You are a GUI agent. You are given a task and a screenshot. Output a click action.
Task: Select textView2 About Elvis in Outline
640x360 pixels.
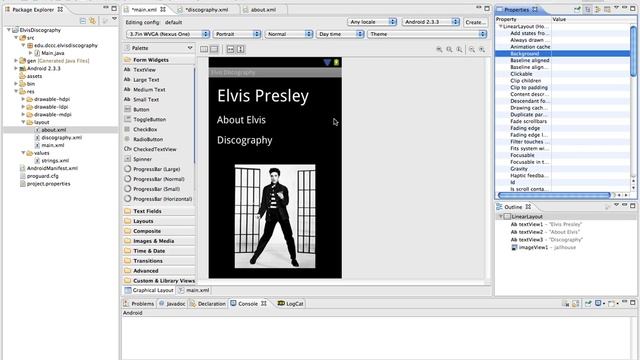click(545, 232)
